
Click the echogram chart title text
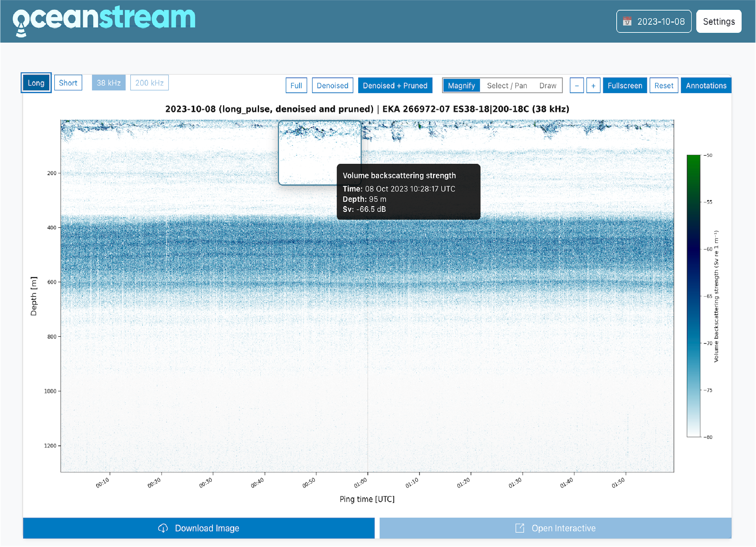(x=367, y=109)
